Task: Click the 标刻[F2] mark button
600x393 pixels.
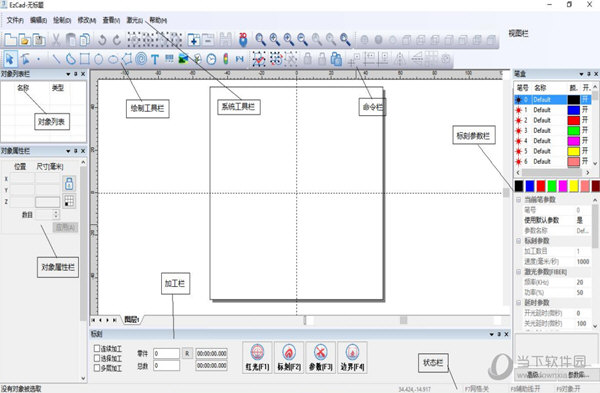Action: coord(289,357)
